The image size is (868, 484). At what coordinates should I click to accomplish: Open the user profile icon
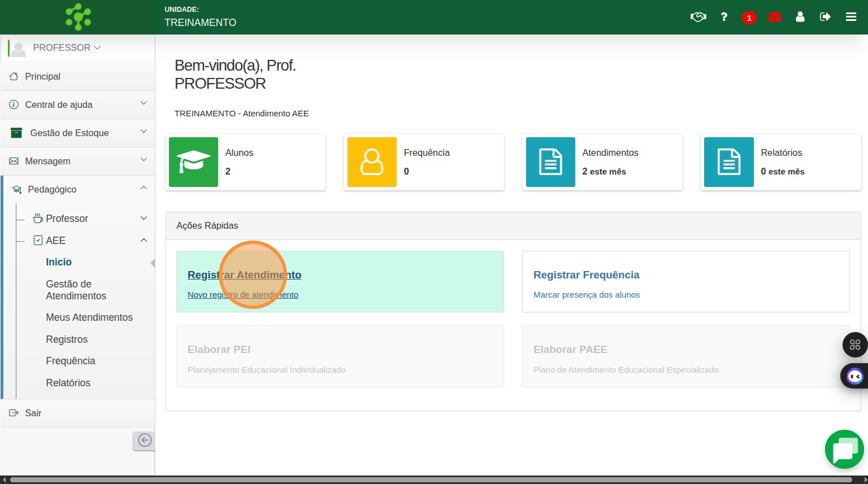pyautogui.click(x=800, y=17)
